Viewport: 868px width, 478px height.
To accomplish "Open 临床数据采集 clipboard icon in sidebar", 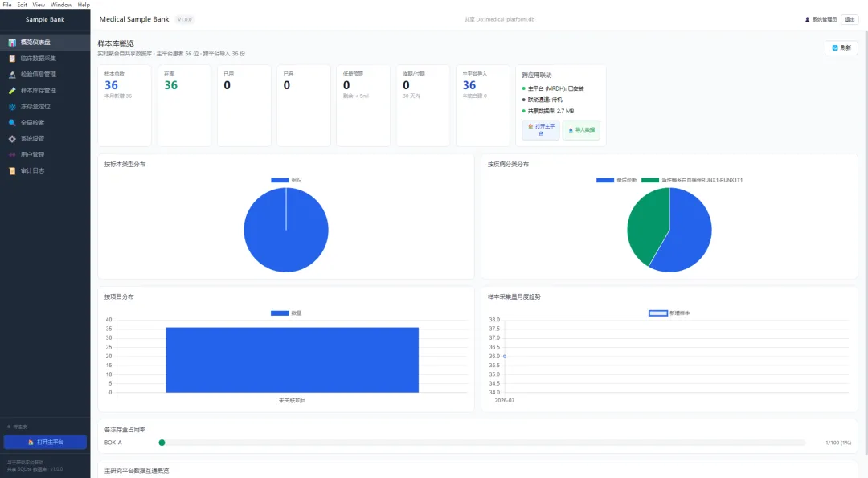I will click(11, 59).
